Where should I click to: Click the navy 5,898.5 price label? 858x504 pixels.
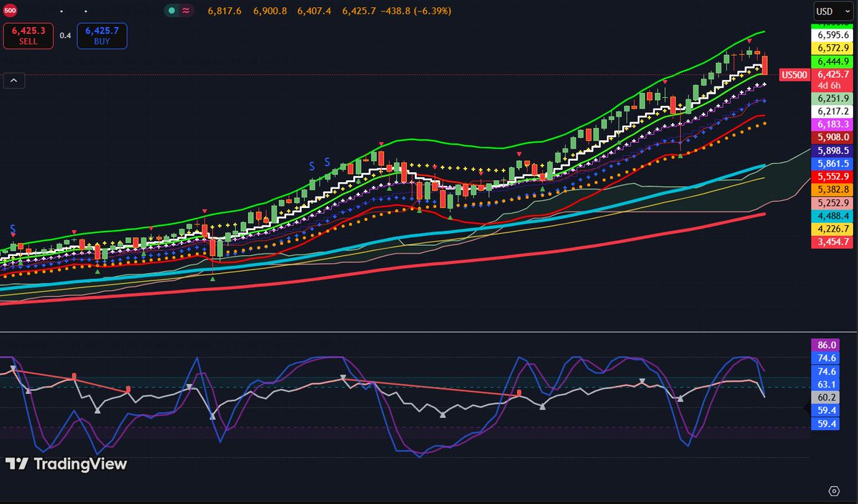(832, 151)
